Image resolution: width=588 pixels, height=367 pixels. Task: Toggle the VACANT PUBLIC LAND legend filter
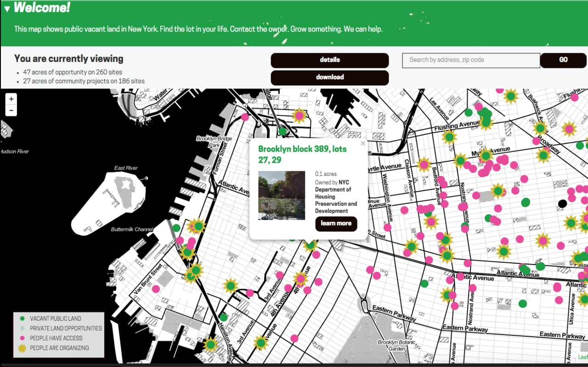click(55, 318)
